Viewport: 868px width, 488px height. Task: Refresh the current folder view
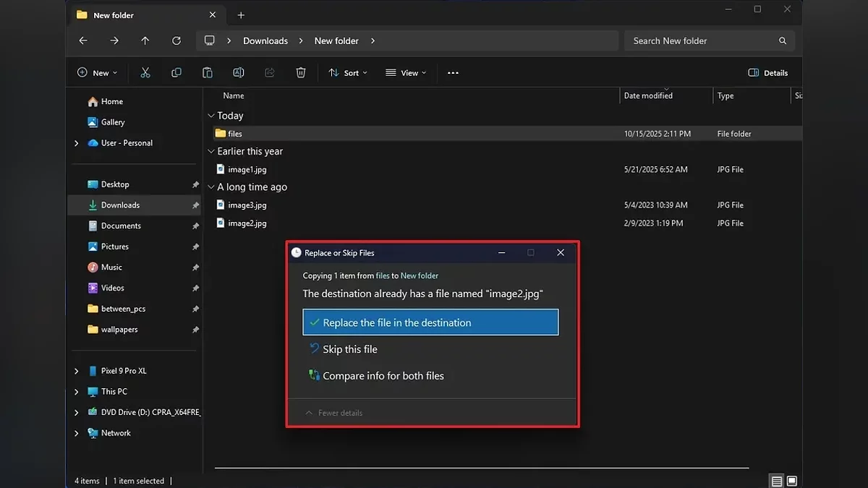click(176, 41)
